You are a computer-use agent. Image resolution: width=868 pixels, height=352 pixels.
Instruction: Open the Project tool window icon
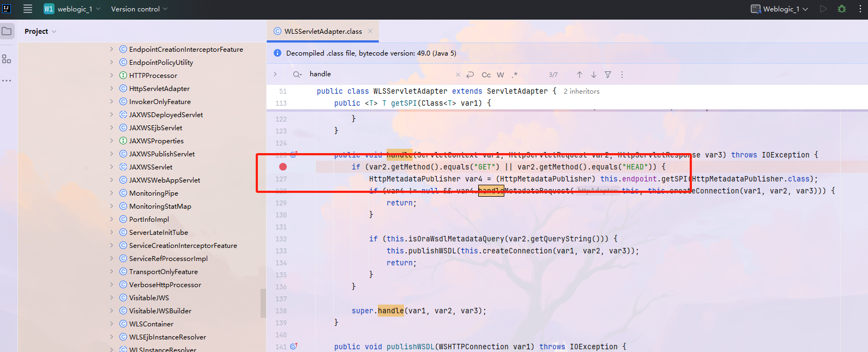(x=7, y=31)
